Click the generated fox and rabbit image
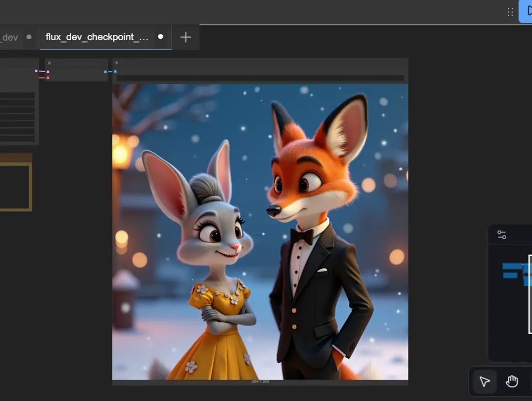The width and height of the screenshot is (532, 401). pyautogui.click(x=260, y=231)
